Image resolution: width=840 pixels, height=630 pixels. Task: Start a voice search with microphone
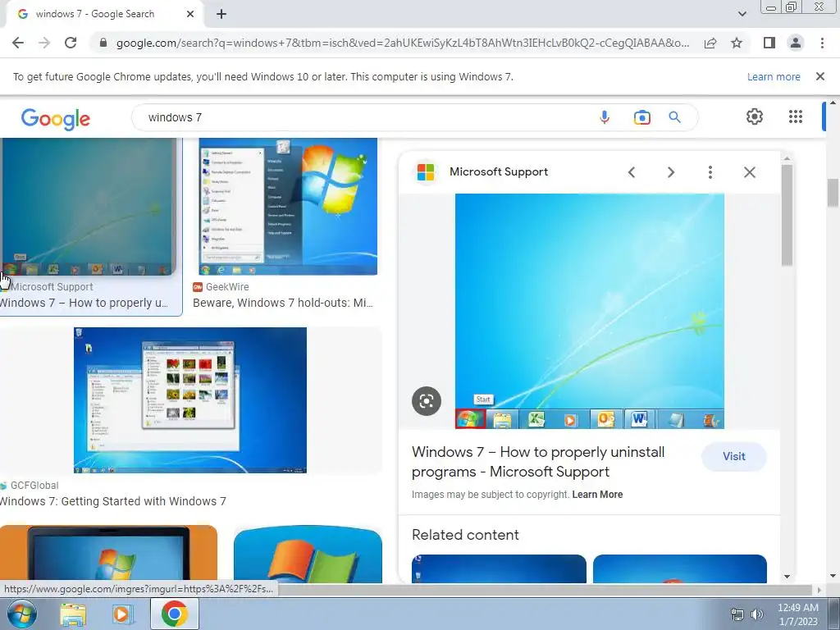point(605,117)
